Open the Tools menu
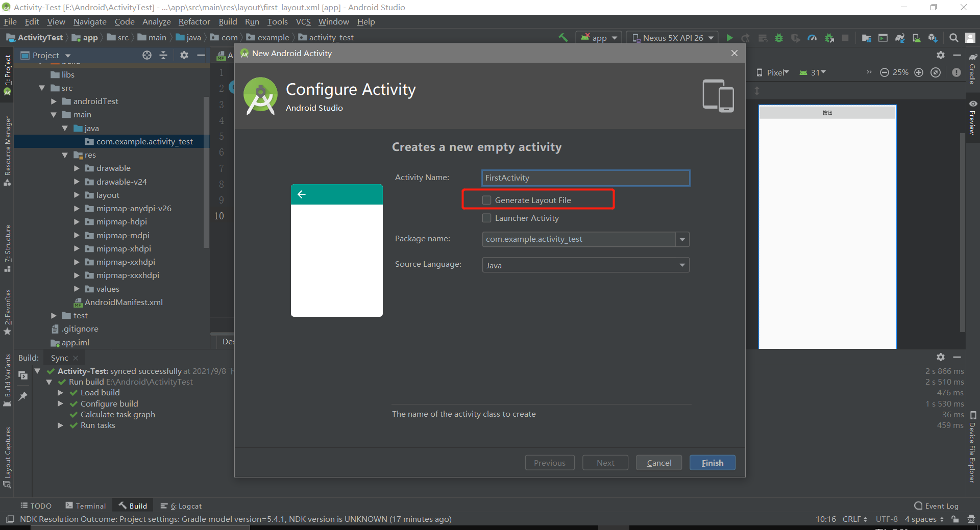Image resolution: width=980 pixels, height=530 pixels. point(277,21)
